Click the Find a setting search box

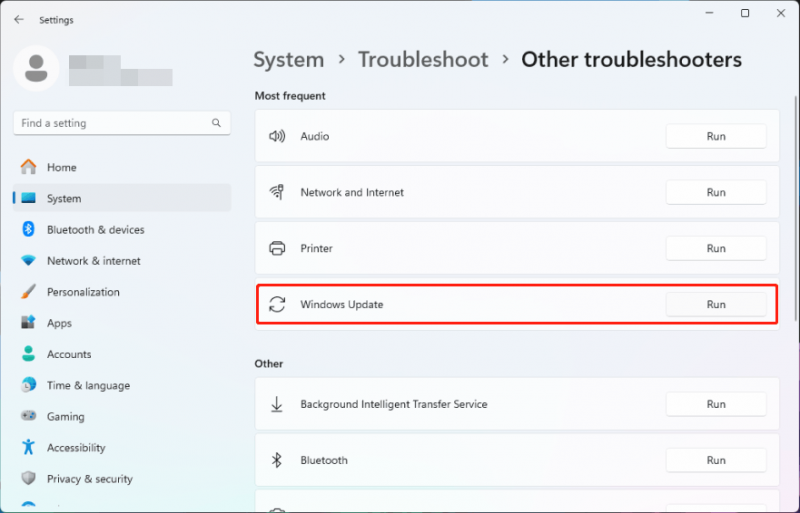click(122, 123)
